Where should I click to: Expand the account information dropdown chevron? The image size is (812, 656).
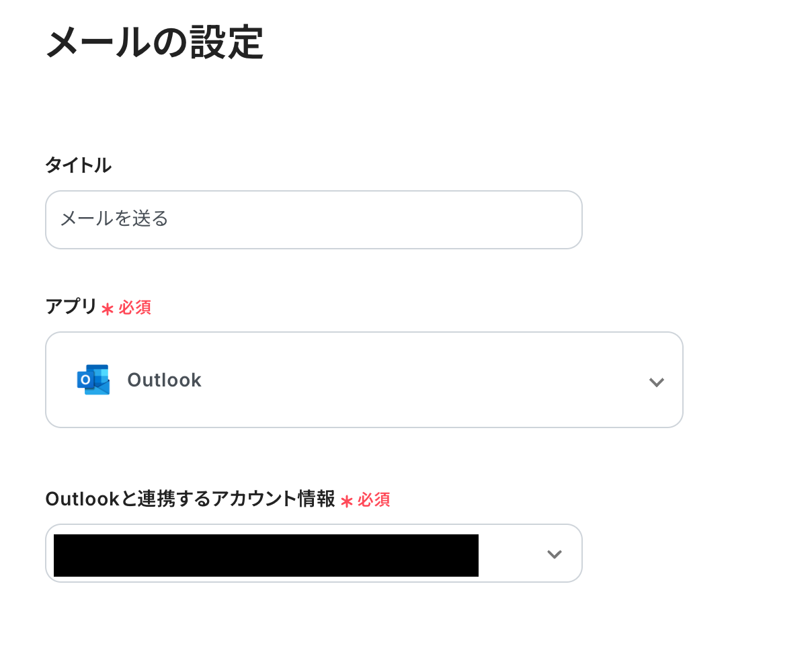(554, 554)
